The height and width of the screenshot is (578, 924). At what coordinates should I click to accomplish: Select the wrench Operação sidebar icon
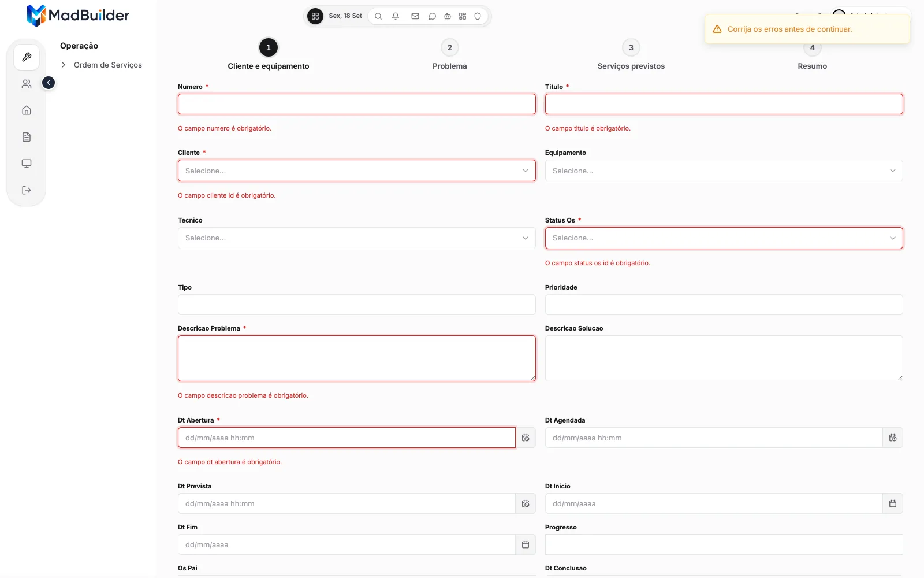click(x=27, y=57)
